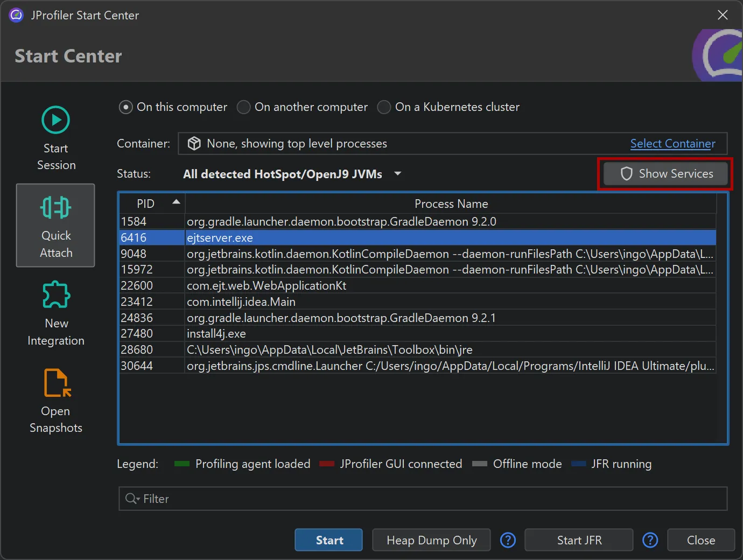The image size is (743, 560).
Task: Choose 'On a Kubernetes cluster' option
Action: 384,107
